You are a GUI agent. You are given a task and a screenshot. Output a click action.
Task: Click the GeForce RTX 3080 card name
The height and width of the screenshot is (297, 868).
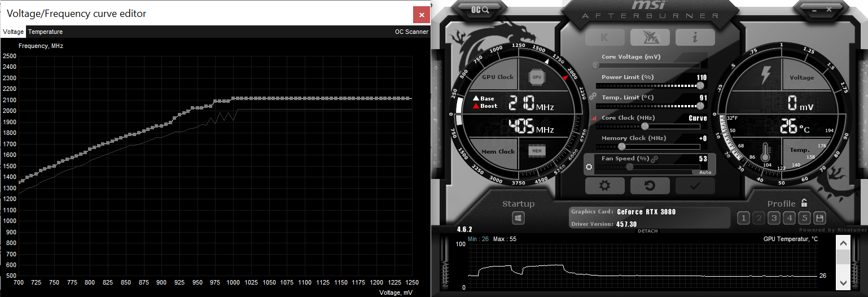[x=646, y=212]
